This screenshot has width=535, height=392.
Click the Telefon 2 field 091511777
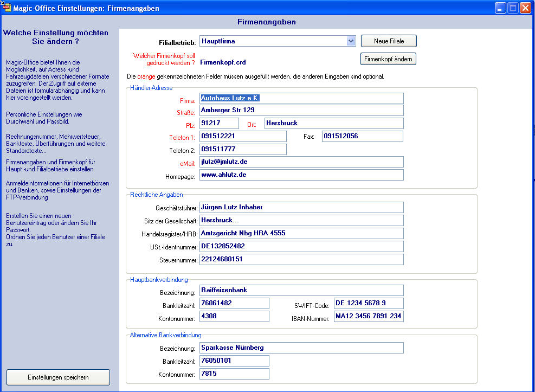click(243, 149)
